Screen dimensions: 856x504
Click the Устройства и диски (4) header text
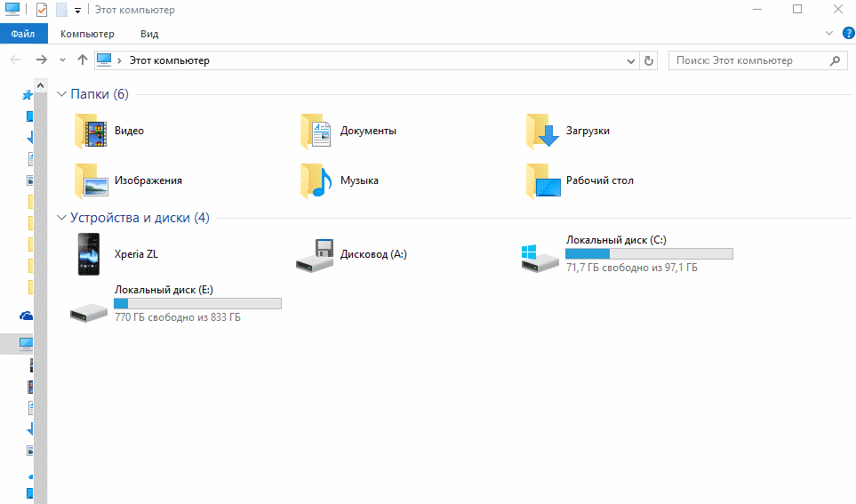(x=140, y=218)
